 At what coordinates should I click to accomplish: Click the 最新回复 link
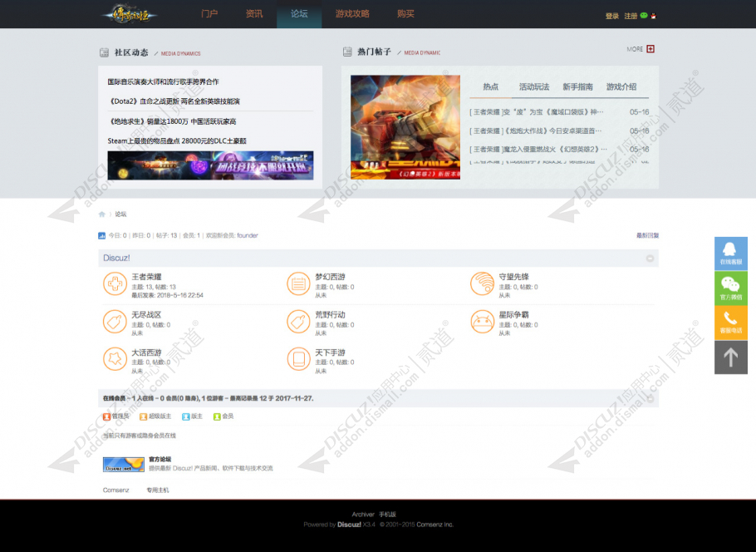click(x=647, y=235)
